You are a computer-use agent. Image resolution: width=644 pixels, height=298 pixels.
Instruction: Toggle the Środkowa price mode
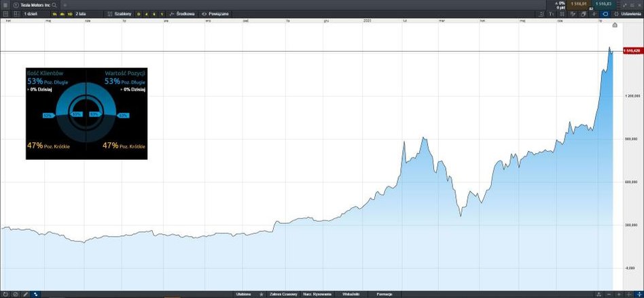click(182, 13)
